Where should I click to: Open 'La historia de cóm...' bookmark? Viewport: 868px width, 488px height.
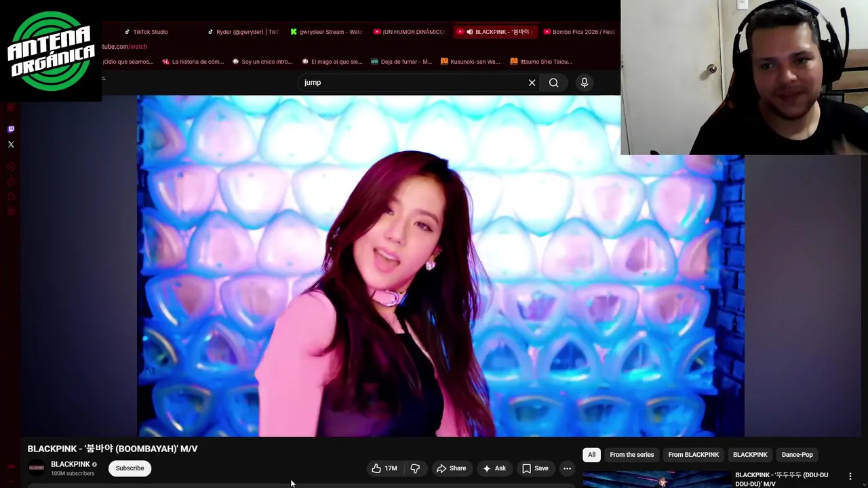193,62
